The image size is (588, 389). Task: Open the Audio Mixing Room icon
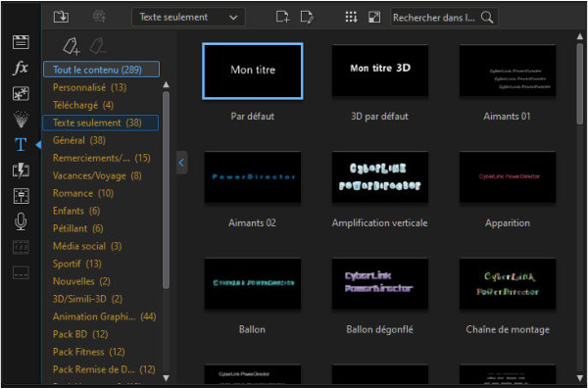[x=21, y=196]
